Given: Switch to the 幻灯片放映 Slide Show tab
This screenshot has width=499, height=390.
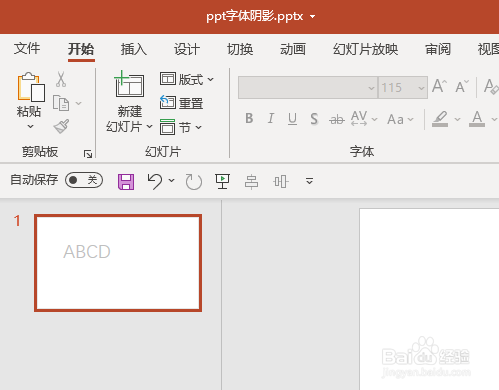Looking at the screenshot, I should [x=365, y=49].
